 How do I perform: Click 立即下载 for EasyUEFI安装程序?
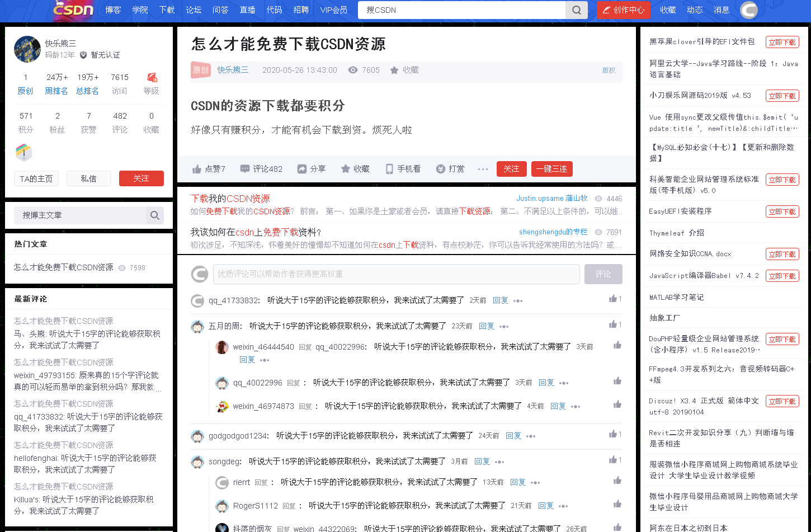[x=782, y=211]
